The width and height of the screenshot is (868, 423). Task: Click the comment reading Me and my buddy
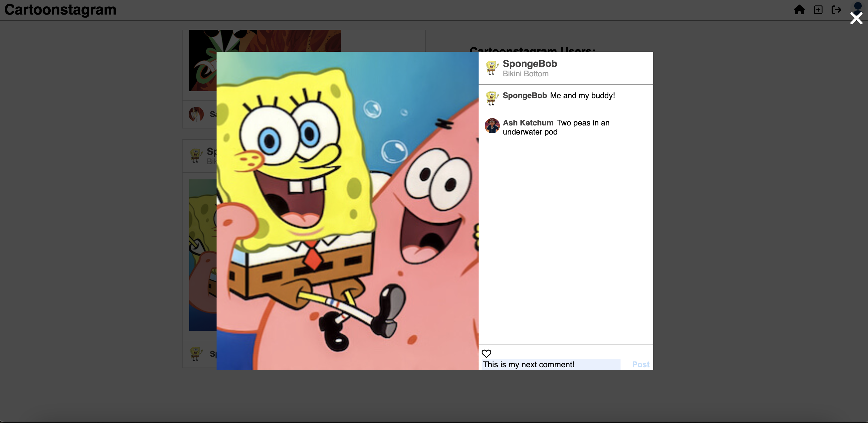point(583,96)
